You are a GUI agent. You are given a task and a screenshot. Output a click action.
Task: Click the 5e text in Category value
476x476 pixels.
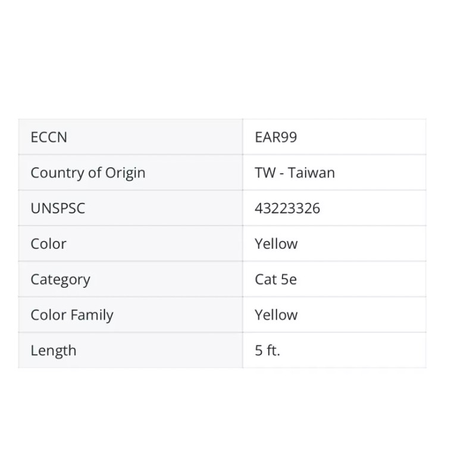(288, 280)
